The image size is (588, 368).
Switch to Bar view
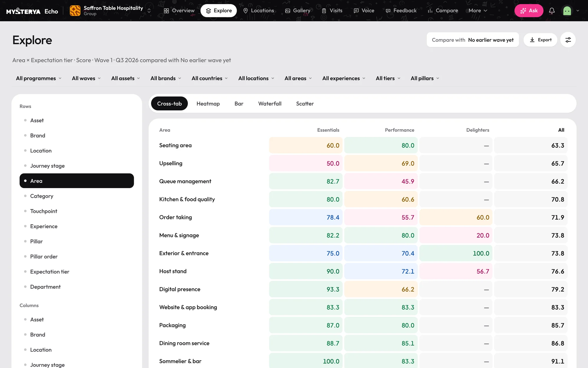point(239,104)
